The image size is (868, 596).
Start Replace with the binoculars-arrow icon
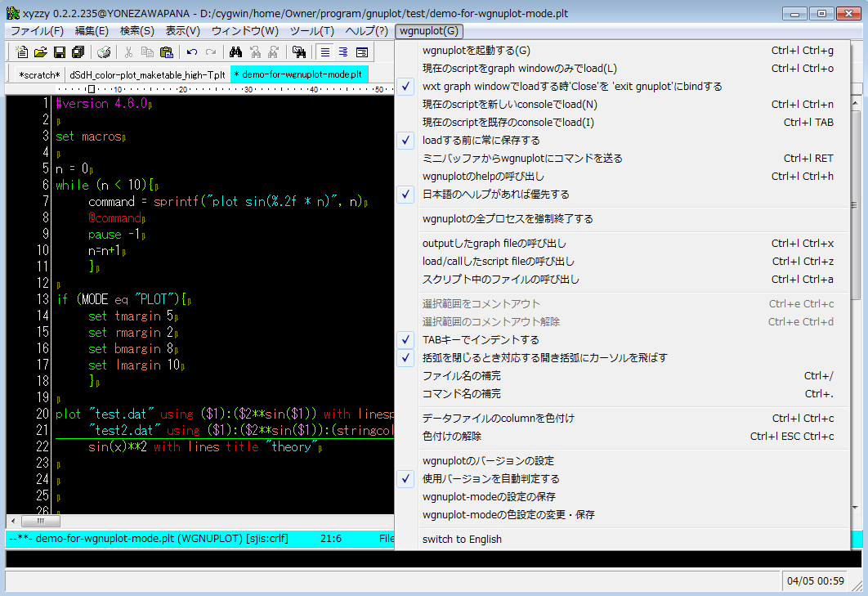pos(255,52)
